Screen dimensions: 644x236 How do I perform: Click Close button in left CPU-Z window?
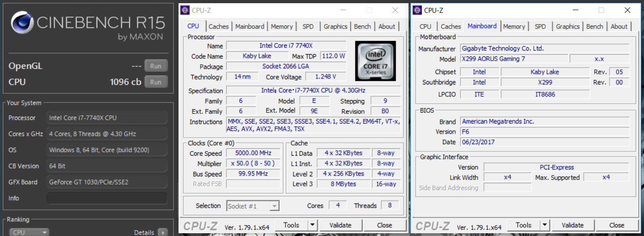point(385,225)
